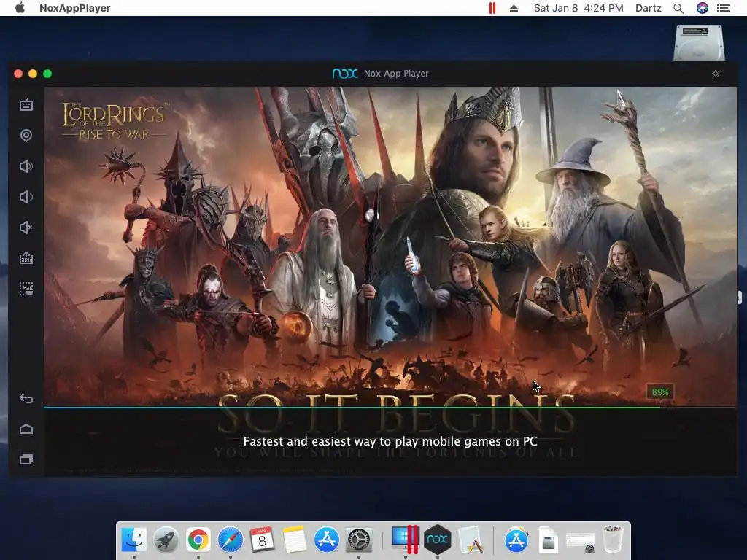Click the Parallels red bars menu bar icon
Image resolution: width=747 pixels, height=560 pixels.
click(492, 8)
